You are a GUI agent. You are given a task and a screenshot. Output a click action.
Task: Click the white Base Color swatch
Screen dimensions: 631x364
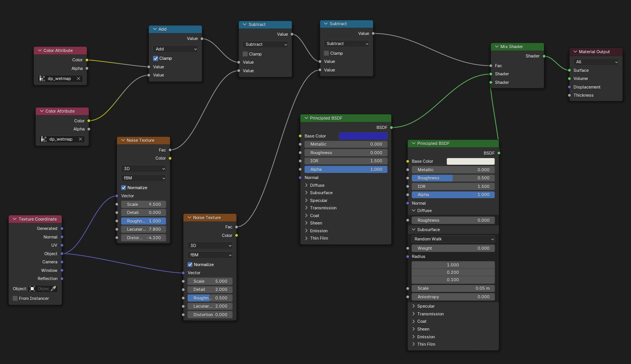471,161
